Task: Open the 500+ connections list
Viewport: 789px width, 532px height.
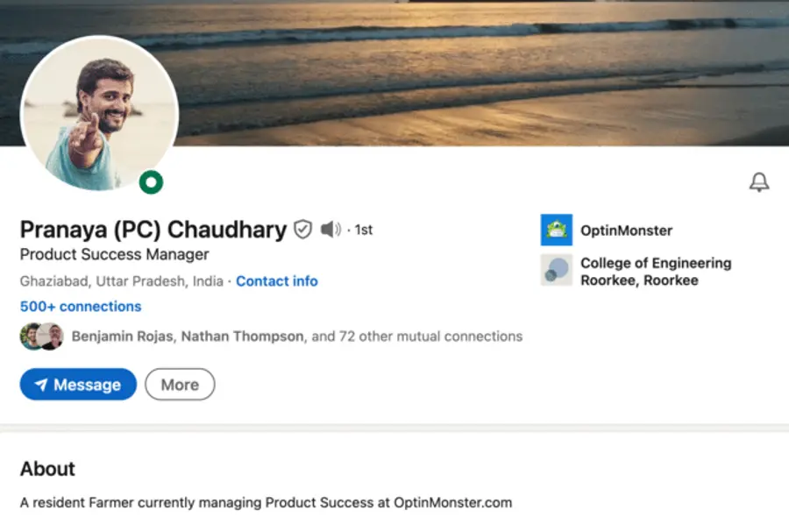Action: click(80, 306)
